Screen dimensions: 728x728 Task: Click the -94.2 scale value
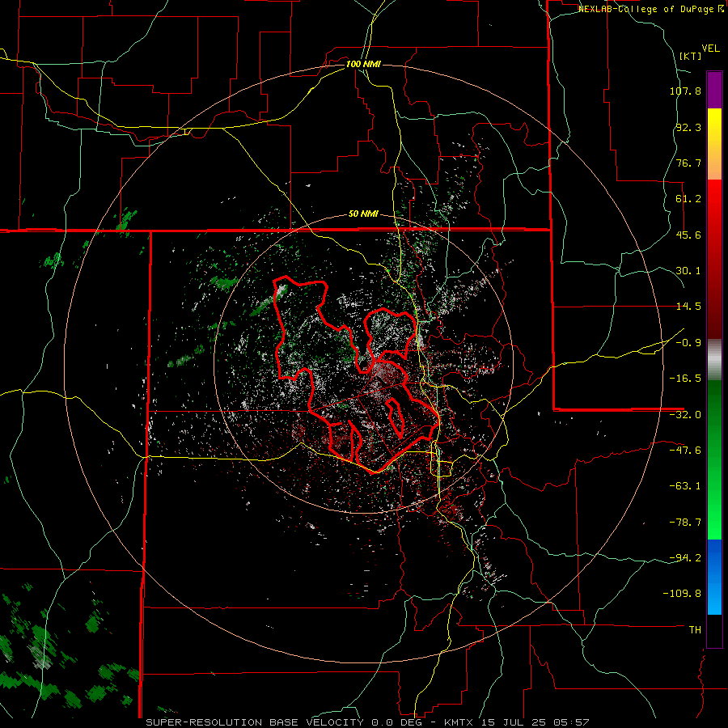tap(685, 558)
